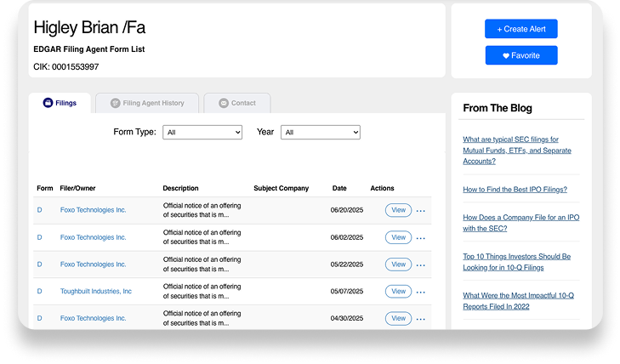
Task: Open more actions for 06/02/2025 filing
Action: 420,238
